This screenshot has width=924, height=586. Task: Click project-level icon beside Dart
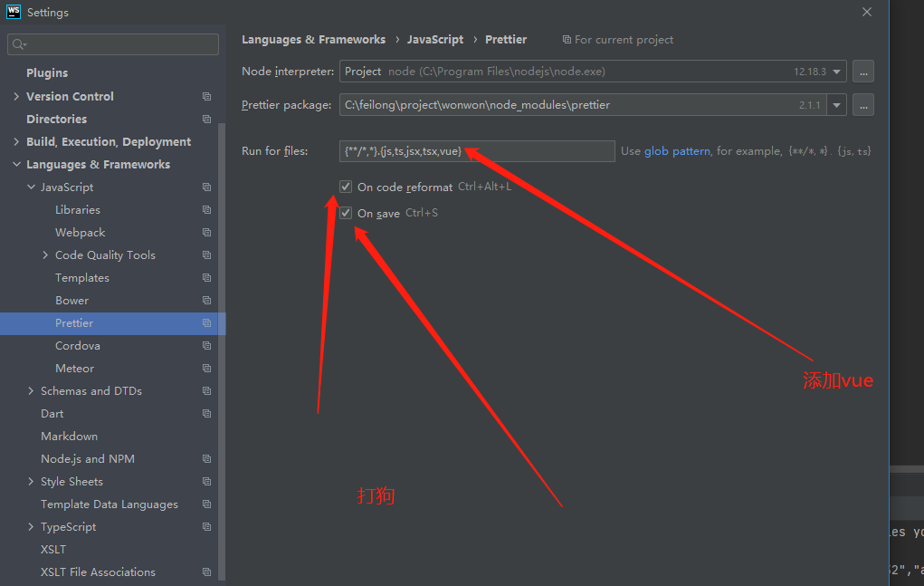(207, 414)
